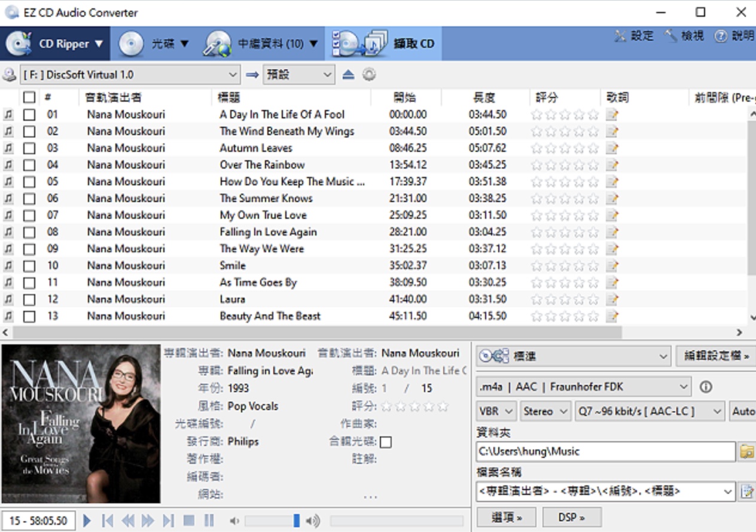This screenshot has width=756, height=532.
Task: Set star rating for track Smile
Action: 565,265
